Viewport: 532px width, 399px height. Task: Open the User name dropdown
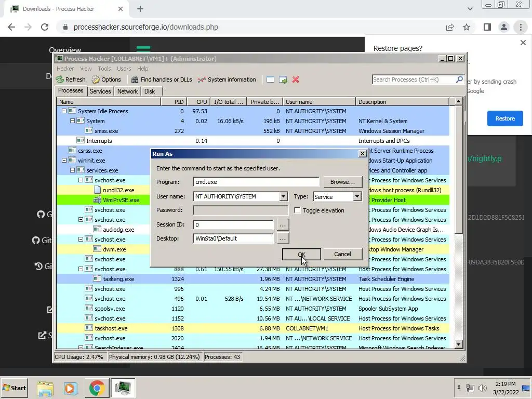coord(283,196)
